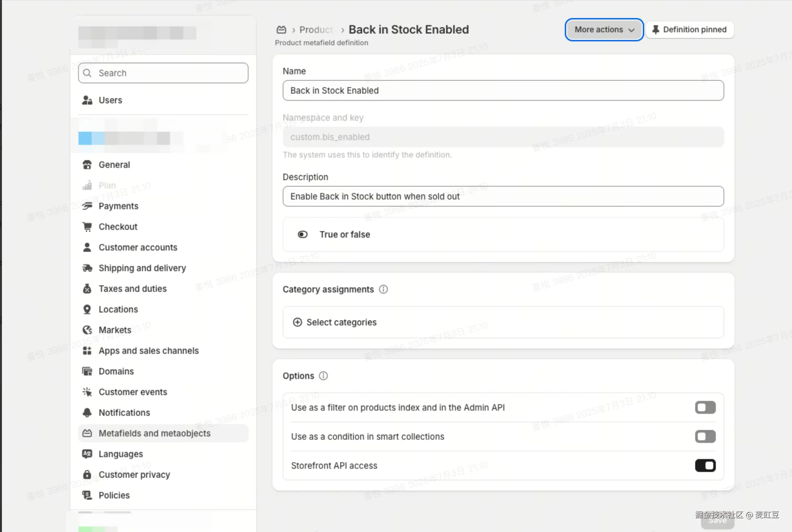792x532 pixels.
Task: Click the Notifications bell icon
Action: (x=87, y=413)
